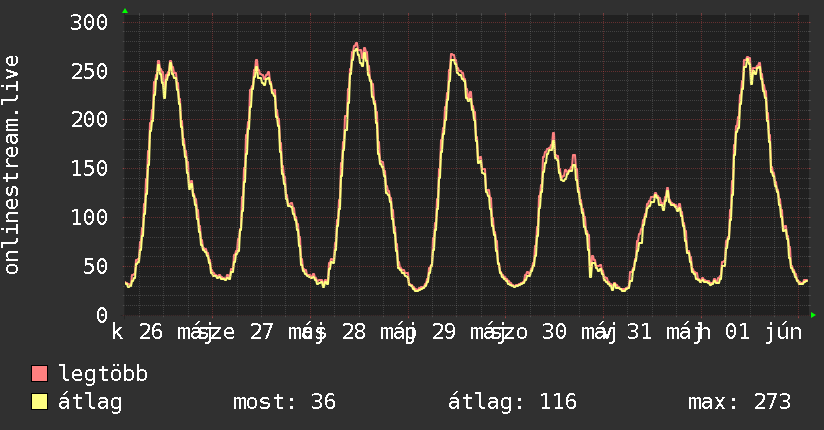This screenshot has height=430, width=824.
Task: Click the highest peak of the 28 máj curve
Action: click(x=356, y=44)
